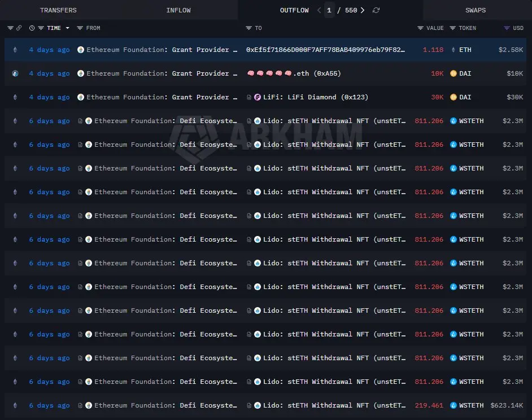Click the link icon in table header
The image size is (532, 420).
(19, 28)
